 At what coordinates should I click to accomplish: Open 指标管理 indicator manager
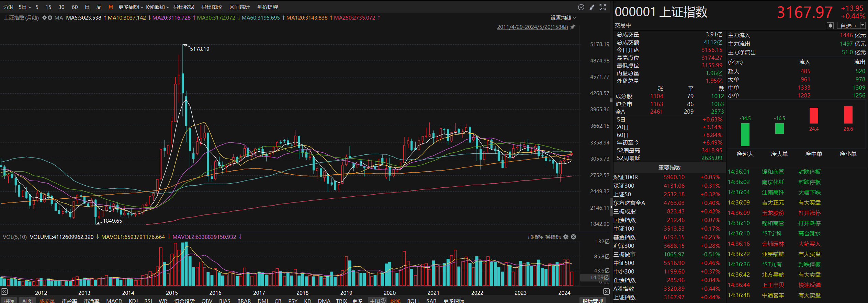click(x=593, y=301)
